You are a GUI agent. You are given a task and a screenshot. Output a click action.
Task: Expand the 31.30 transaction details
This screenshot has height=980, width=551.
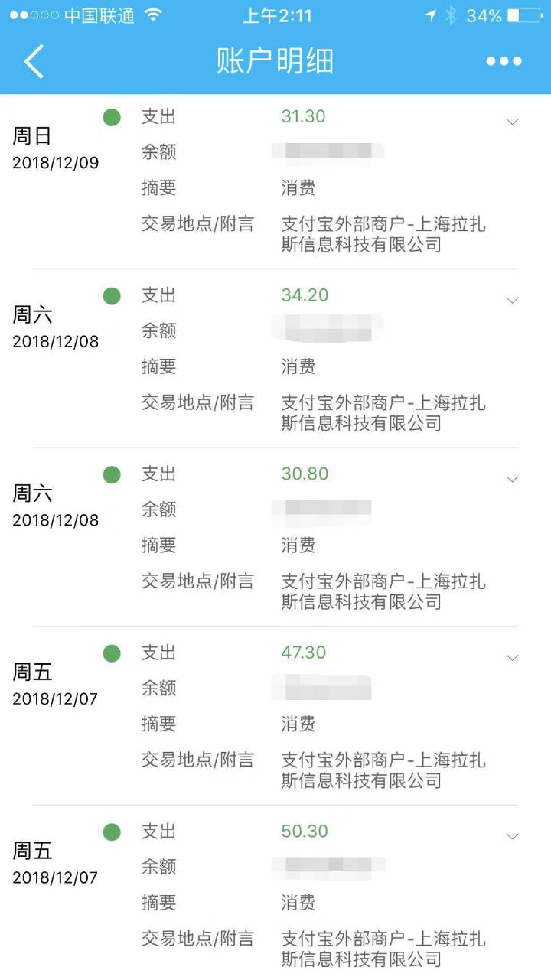coord(513,121)
